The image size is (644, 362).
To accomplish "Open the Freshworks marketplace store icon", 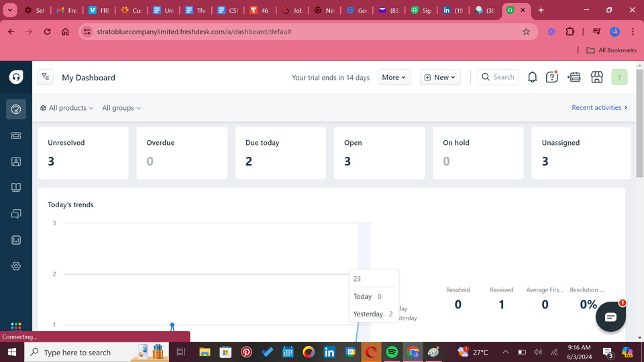I will [596, 77].
